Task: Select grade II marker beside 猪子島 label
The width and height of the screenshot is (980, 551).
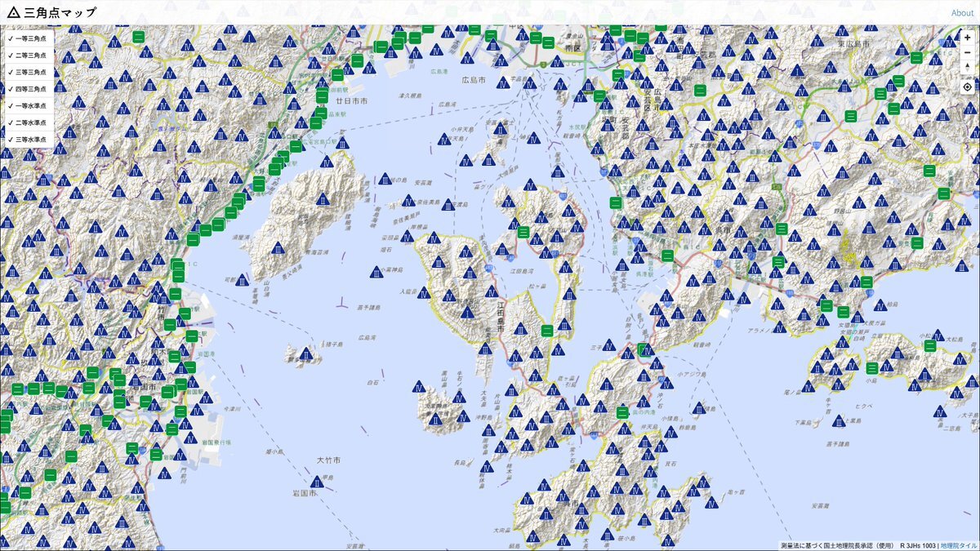Action: tap(305, 354)
